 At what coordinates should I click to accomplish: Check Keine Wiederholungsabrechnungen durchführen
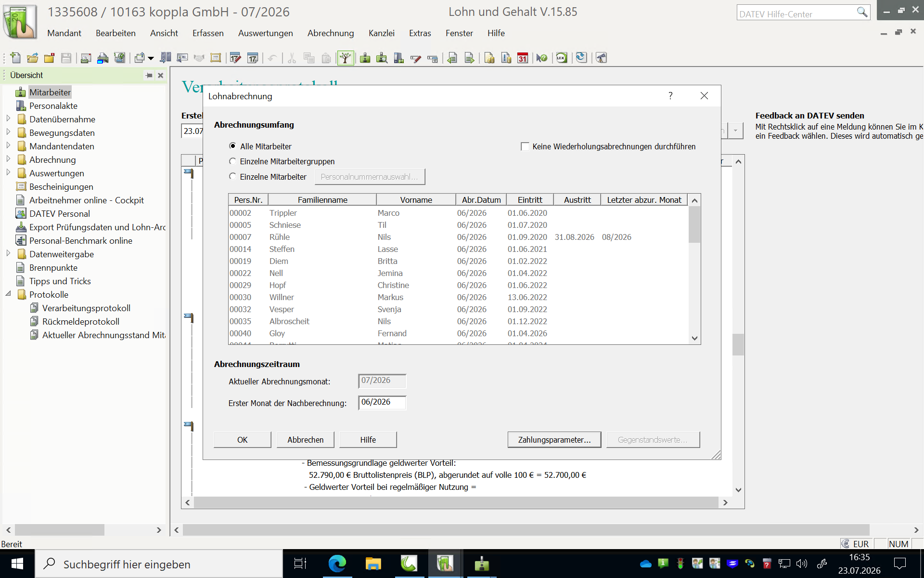[525, 146]
